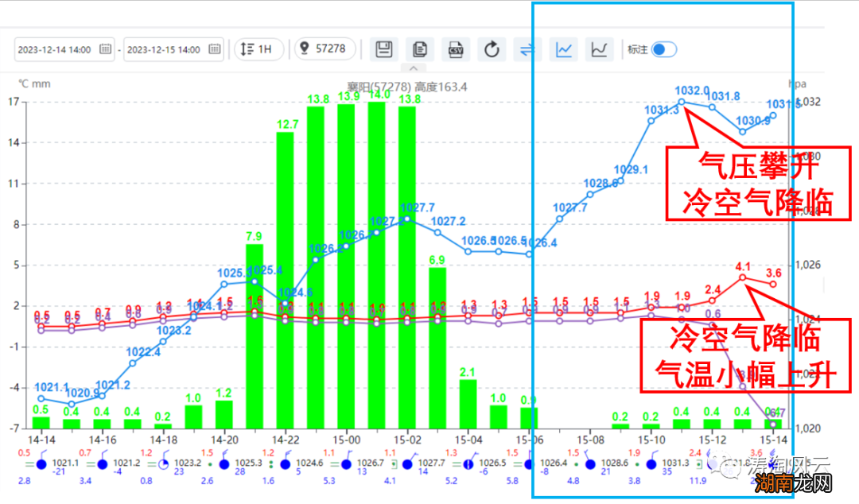Select the dark line chart icon
The width and height of the screenshot is (859, 504).
pyautogui.click(x=600, y=49)
